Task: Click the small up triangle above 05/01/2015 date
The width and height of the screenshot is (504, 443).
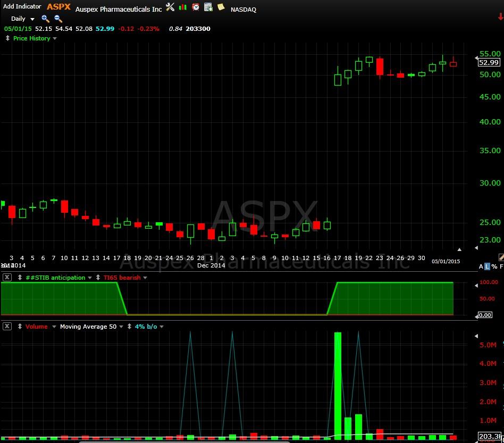Action: click(459, 249)
